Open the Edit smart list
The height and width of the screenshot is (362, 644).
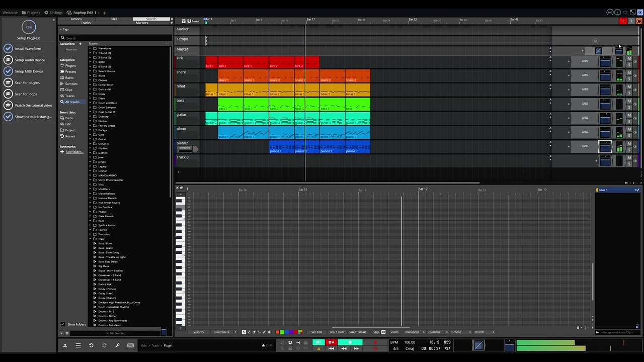point(68,124)
